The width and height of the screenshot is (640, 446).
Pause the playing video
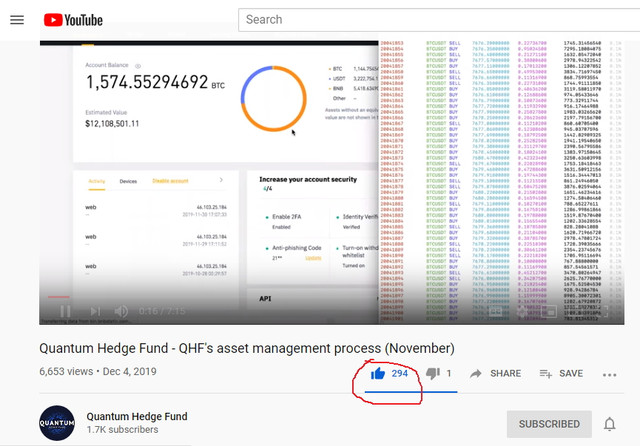pyautogui.click(x=65, y=311)
